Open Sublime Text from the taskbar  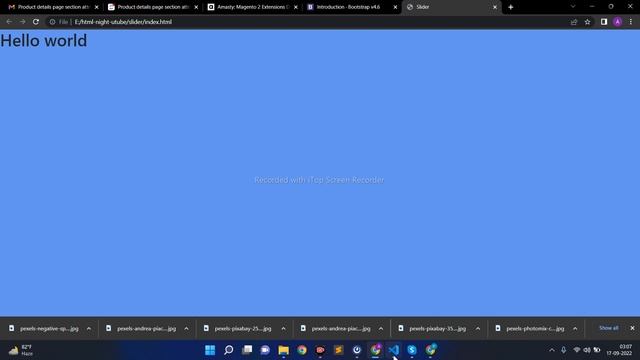pyautogui.click(x=338, y=350)
